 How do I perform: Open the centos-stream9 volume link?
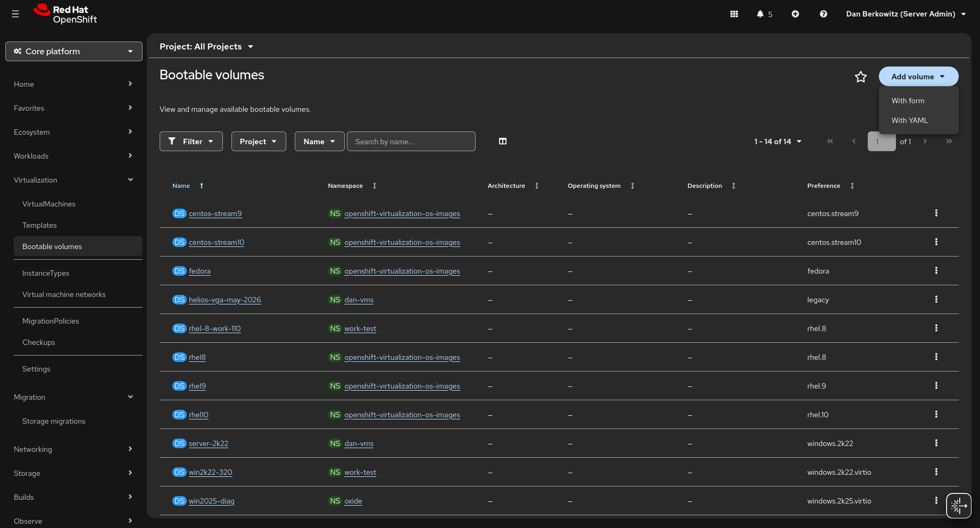(x=215, y=213)
